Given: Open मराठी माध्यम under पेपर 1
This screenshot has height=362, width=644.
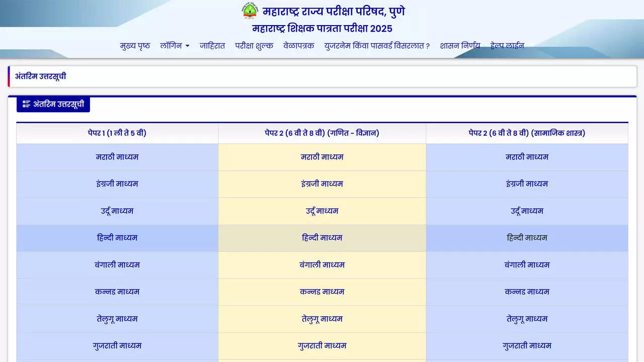Looking at the screenshot, I should pyautogui.click(x=117, y=157).
